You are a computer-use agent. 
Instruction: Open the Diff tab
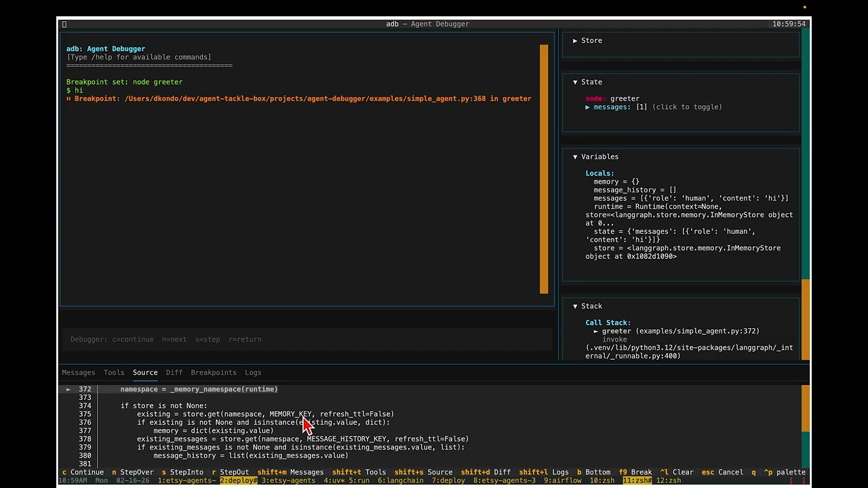point(174,373)
